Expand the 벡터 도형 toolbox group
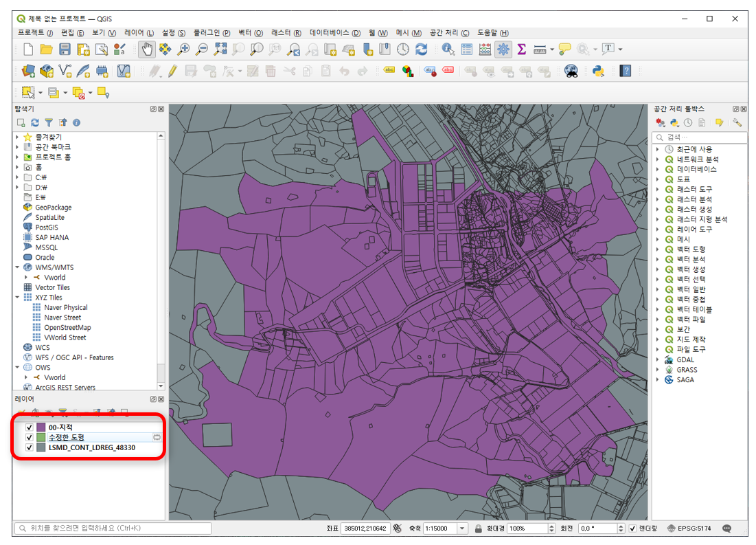The height and width of the screenshot is (545, 756). point(658,249)
